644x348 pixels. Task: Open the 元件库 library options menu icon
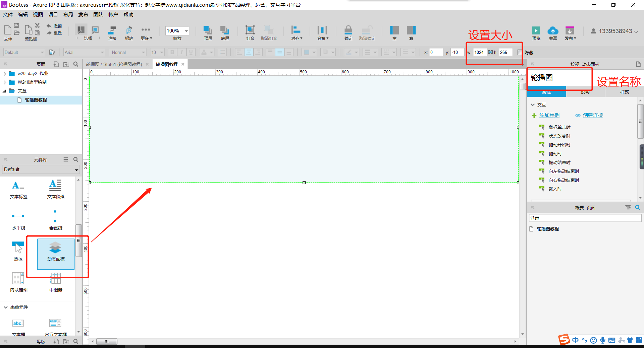(66, 160)
